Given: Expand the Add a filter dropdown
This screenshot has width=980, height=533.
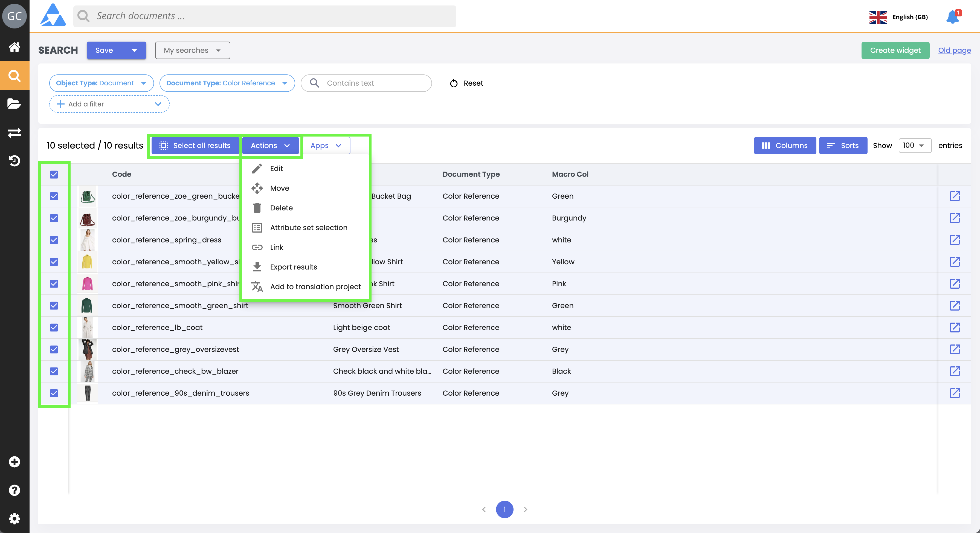Looking at the screenshot, I should [109, 104].
